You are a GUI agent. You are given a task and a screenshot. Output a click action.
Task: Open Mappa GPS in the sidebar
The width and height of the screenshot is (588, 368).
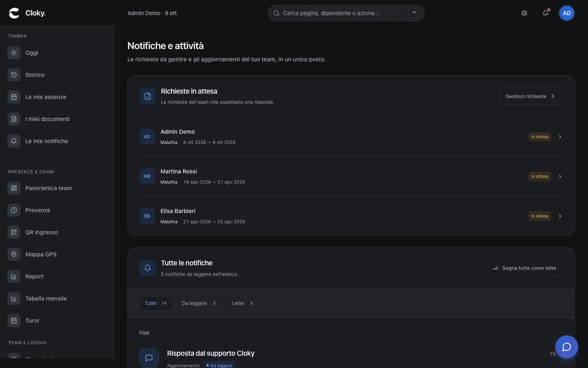pyautogui.click(x=57, y=254)
